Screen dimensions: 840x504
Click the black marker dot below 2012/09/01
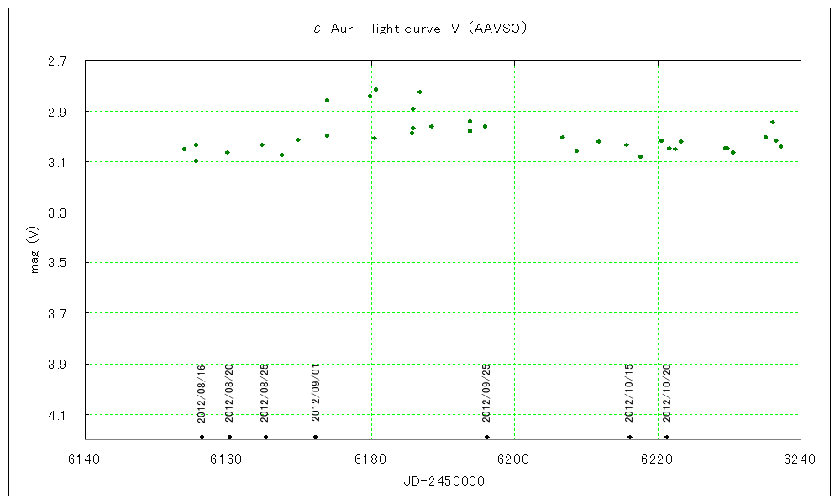point(315,437)
